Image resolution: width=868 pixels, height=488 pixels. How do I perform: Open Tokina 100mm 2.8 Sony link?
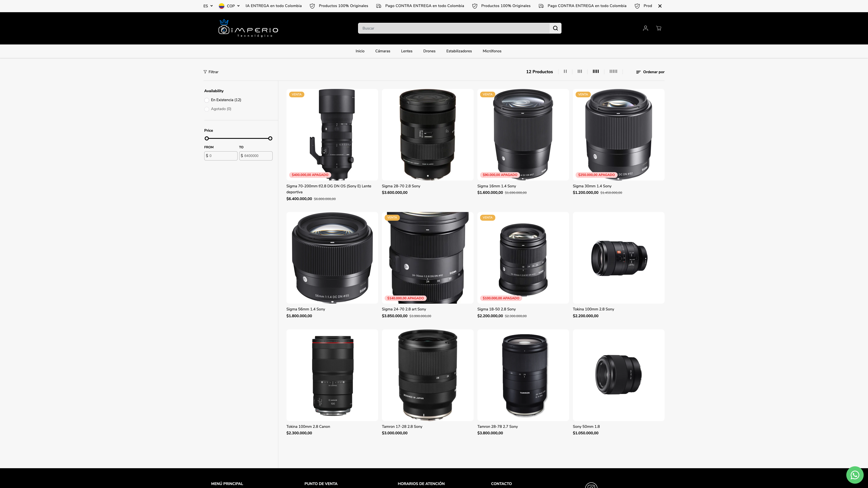593,309
